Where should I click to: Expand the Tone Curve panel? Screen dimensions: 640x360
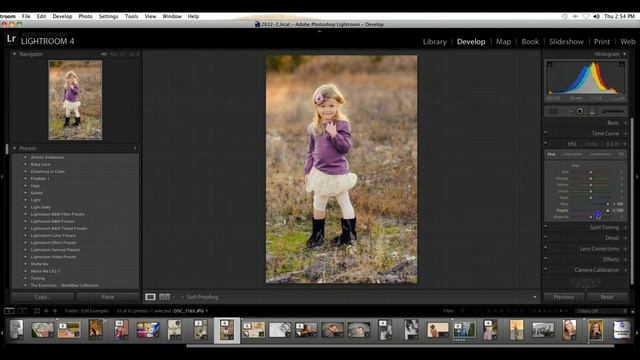pyautogui.click(x=625, y=133)
